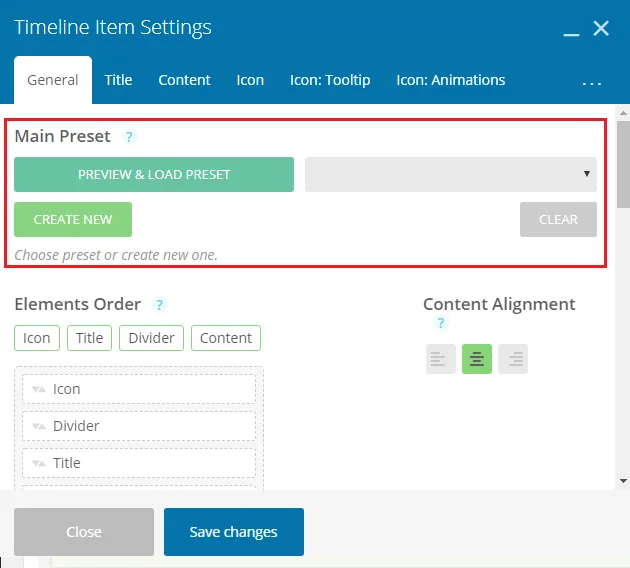Set content alignment to right
Image resolution: width=630 pixels, height=568 pixels.
point(513,359)
